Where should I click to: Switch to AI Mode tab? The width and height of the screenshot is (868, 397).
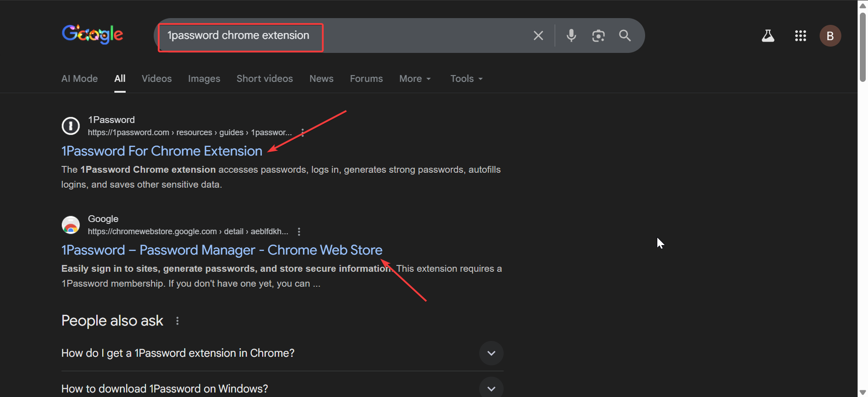(80, 79)
